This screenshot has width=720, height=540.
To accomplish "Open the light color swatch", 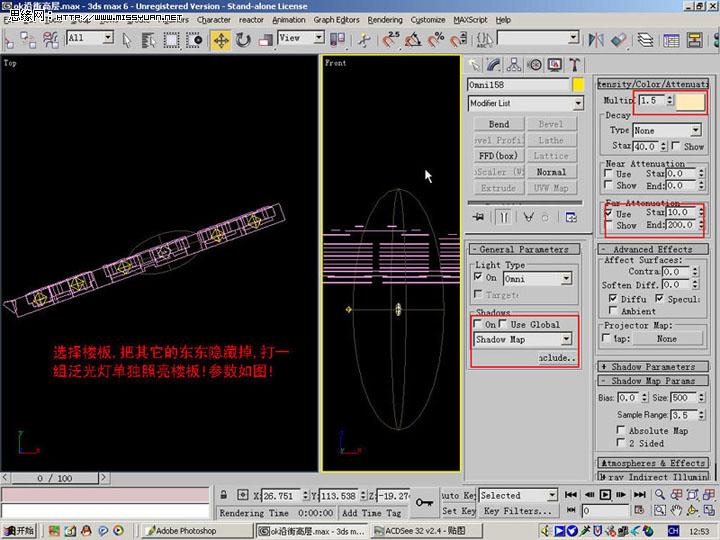I will 690,101.
